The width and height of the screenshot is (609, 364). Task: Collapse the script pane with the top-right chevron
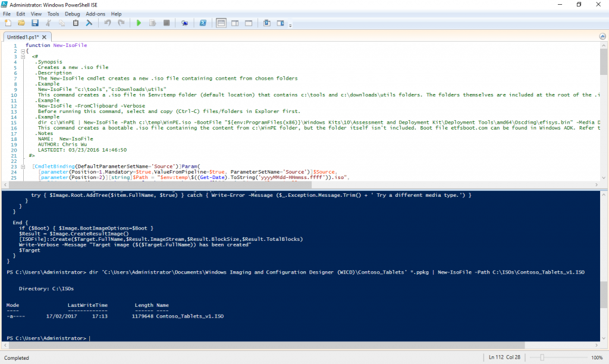pos(602,36)
